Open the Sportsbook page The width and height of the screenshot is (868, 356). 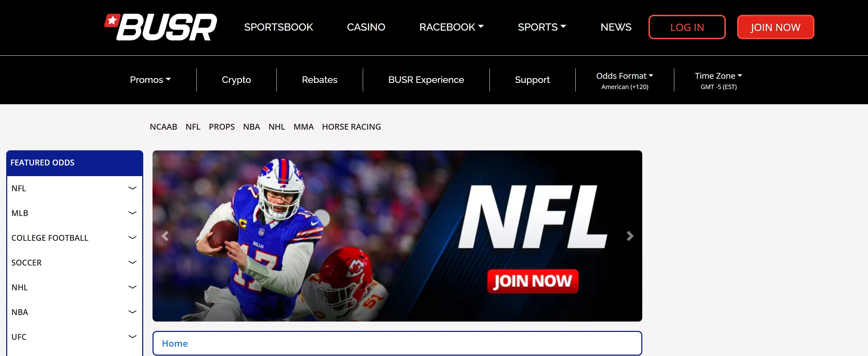tap(278, 27)
